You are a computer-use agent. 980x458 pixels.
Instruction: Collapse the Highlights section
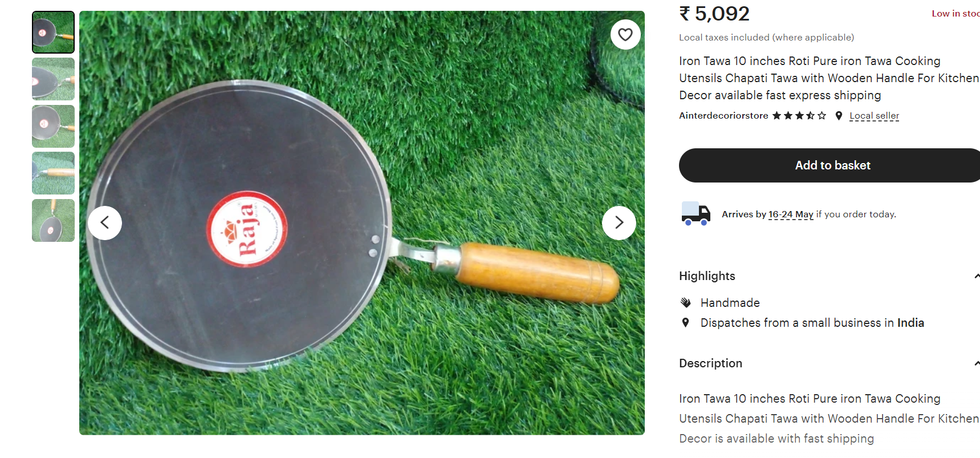pos(976,276)
